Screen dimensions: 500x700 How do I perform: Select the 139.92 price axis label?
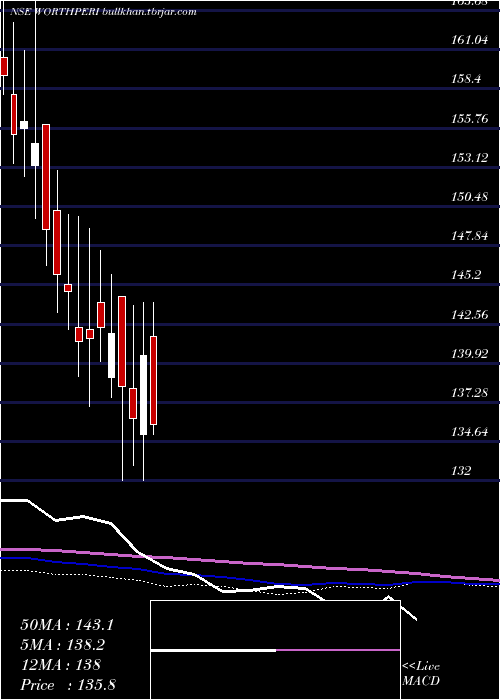(x=470, y=354)
